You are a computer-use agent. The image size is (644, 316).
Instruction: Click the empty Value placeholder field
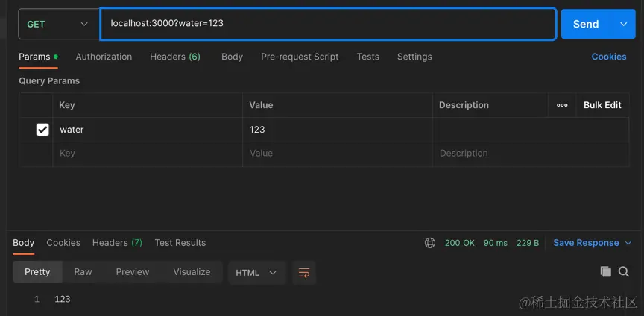[337, 154]
